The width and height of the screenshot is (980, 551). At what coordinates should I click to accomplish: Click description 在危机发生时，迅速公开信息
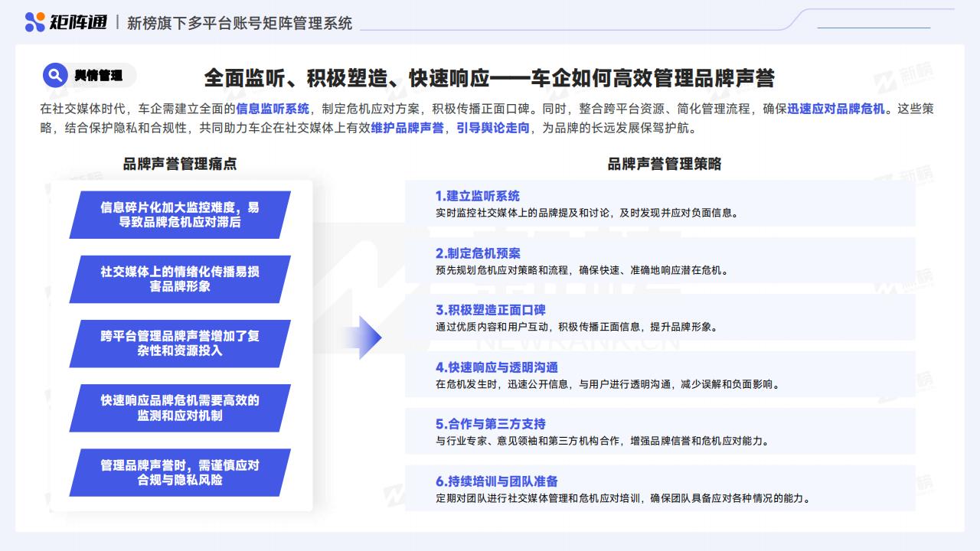[x=608, y=384]
